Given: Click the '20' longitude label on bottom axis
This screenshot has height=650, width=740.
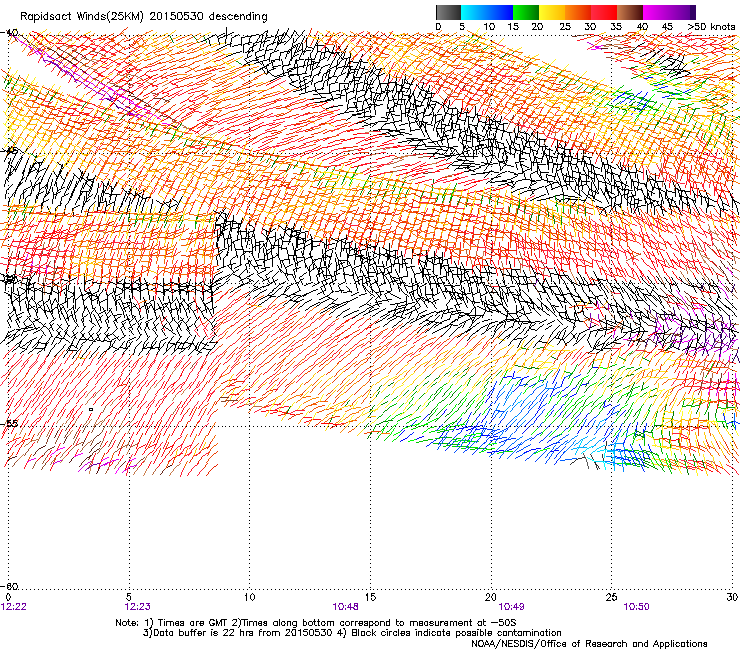Looking at the screenshot, I should click(491, 598).
